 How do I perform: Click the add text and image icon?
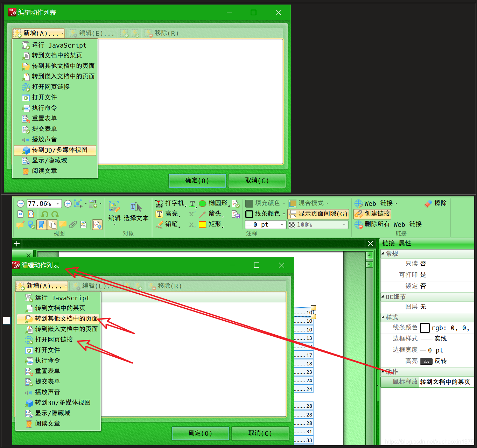tap(93, 204)
